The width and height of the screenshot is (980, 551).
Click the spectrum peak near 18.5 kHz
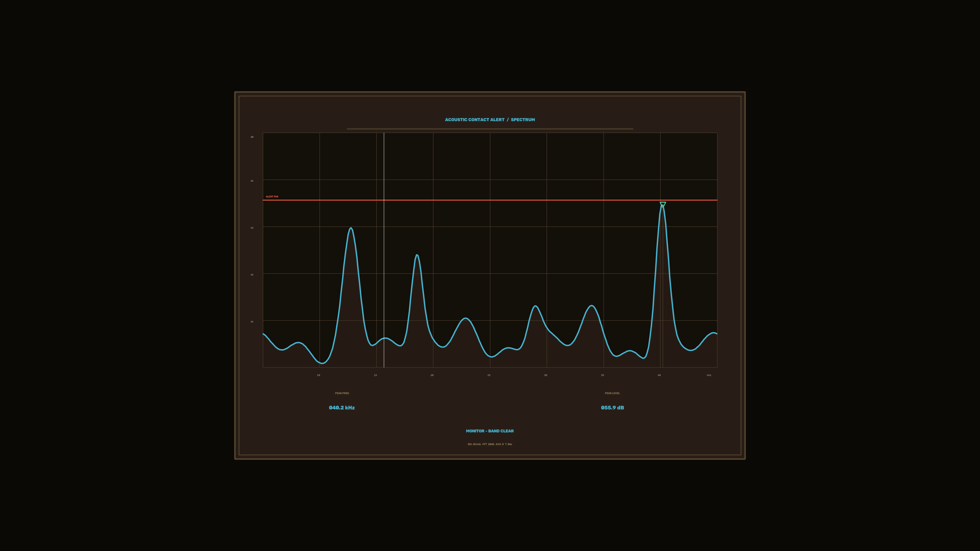(417, 255)
